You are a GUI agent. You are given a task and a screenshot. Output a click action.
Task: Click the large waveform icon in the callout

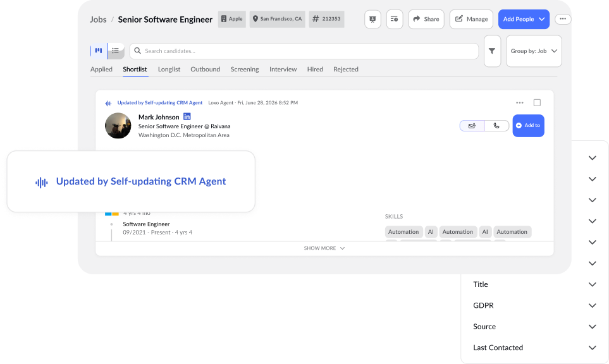[42, 182]
